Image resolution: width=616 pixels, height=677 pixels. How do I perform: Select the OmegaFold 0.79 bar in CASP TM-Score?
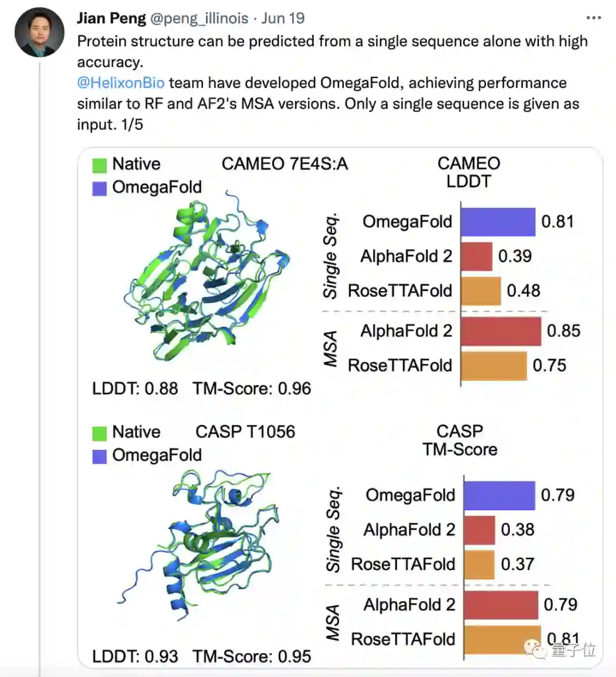(499, 495)
